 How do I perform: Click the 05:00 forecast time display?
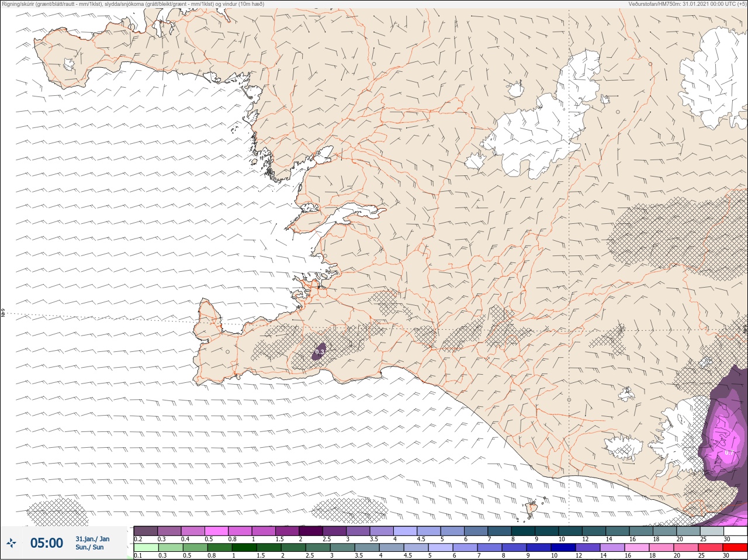coord(47,543)
